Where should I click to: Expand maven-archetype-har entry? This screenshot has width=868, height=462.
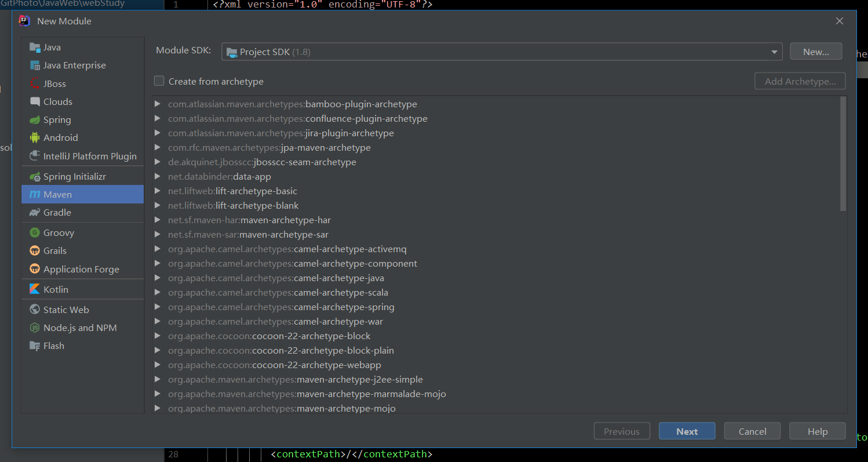click(x=157, y=220)
